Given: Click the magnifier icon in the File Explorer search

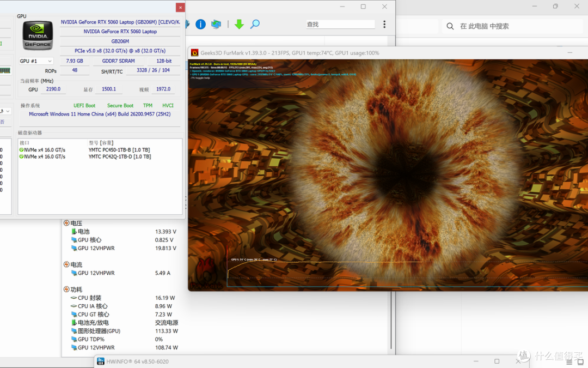Looking at the screenshot, I should 450,26.
